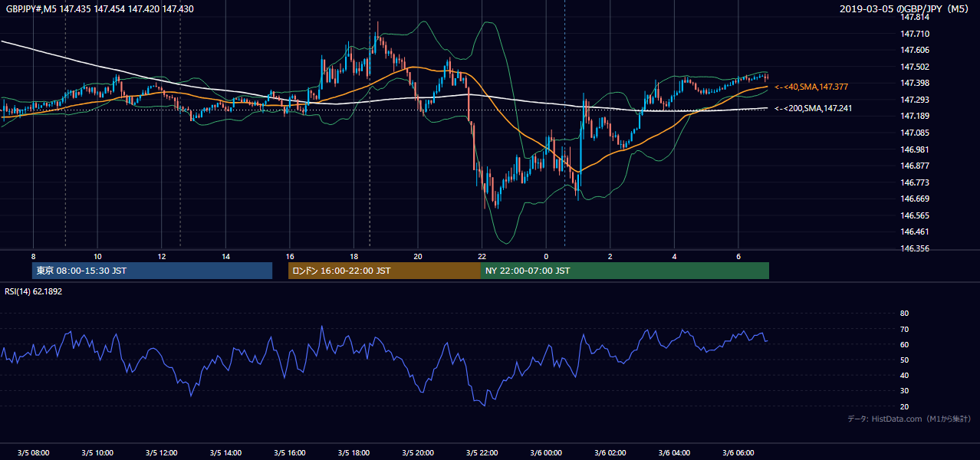Image resolution: width=980 pixels, height=460 pixels.
Task: Click hour tick 14 under price chart
Action: pos(225,255)
